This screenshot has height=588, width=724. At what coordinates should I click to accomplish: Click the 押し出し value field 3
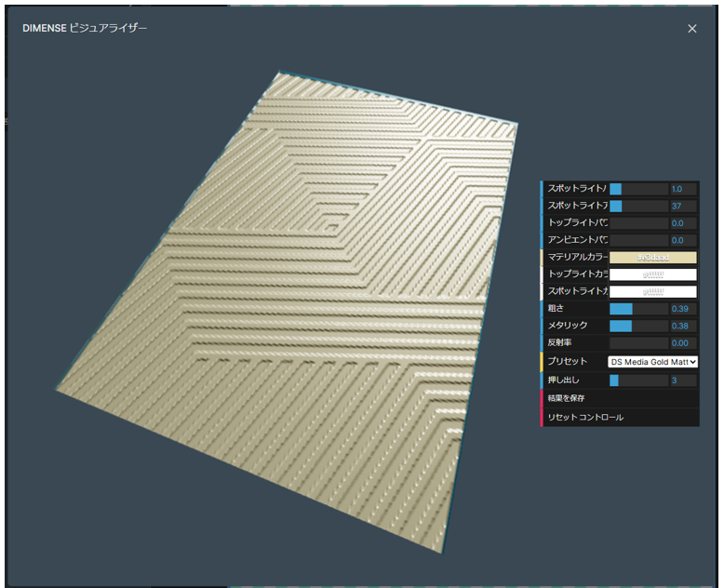point(683,381)
